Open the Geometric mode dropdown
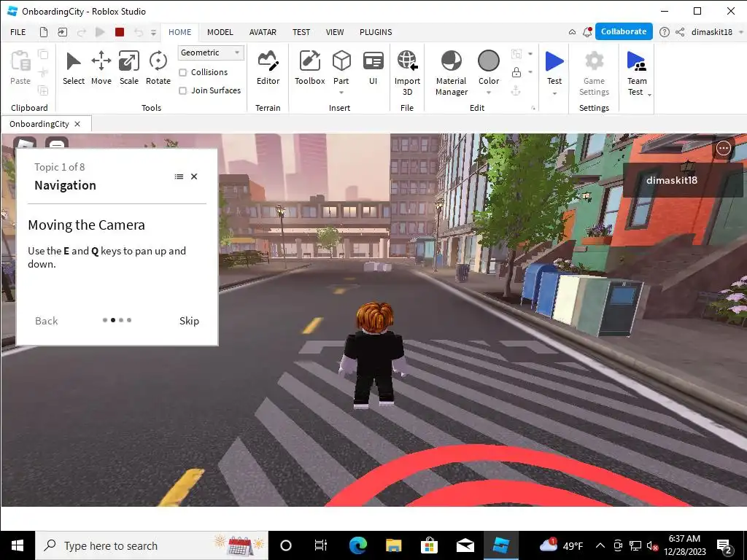The width and height of the screenshot is (747, 560). 211,52
